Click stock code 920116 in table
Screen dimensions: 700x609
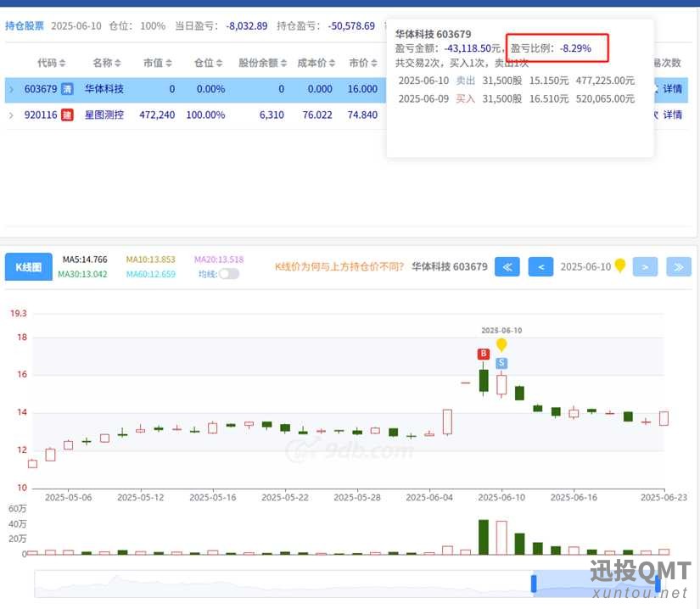pos(41,115)
